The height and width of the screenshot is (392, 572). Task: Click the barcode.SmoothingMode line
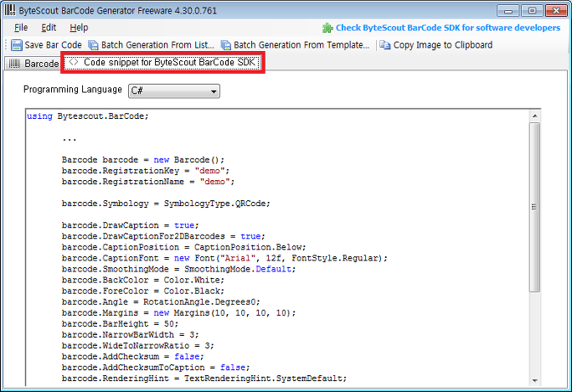(x=178, y=270)
